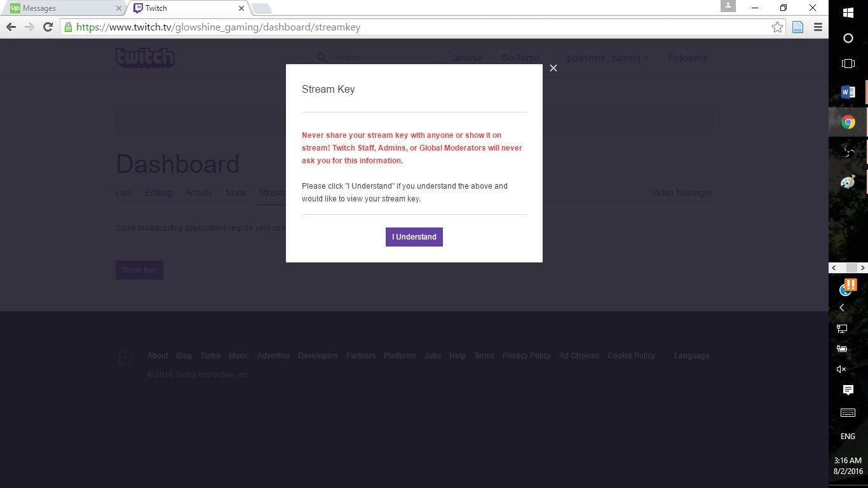Click the address bar URL
Screen dimensions: 868x488
pos(219,27)
